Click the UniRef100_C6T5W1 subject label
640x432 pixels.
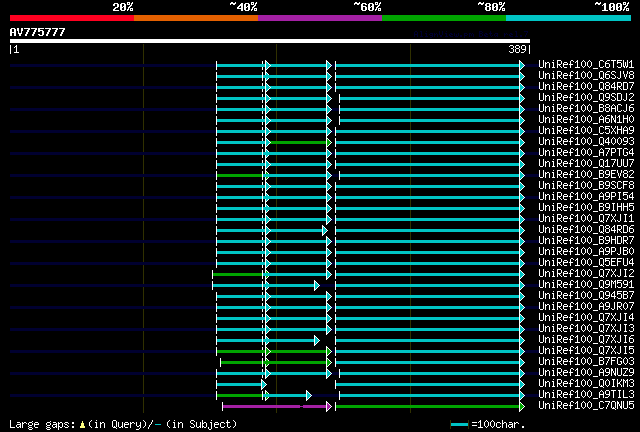click(586, 65)
